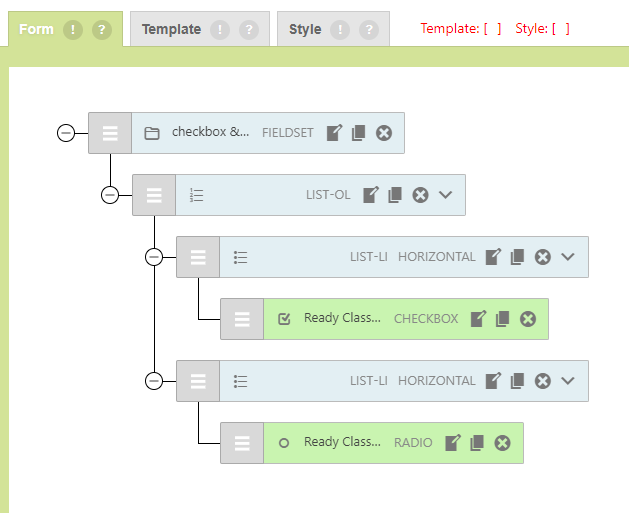629x513 pixels.
Task: Switch to the Style tab
Action: tap(305, 30)
